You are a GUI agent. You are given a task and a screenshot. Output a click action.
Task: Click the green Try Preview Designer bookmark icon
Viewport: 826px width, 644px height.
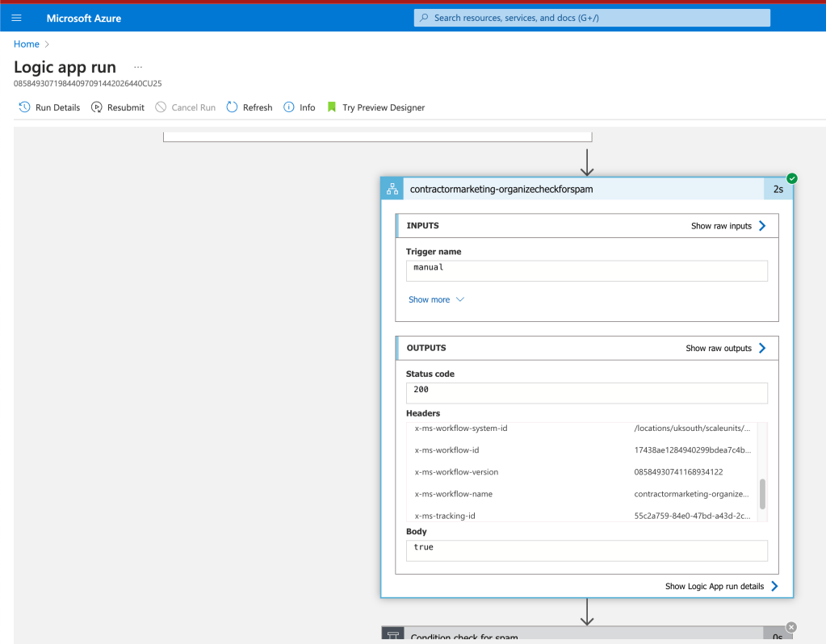pos(331,107)
